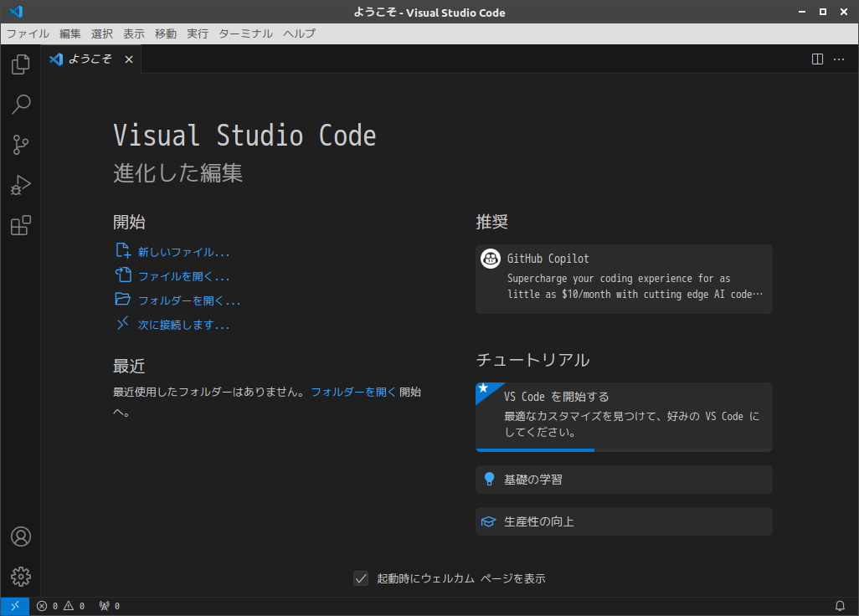
Task: Click the VS Code logo in title bar
Action: (x=17, y=12)
